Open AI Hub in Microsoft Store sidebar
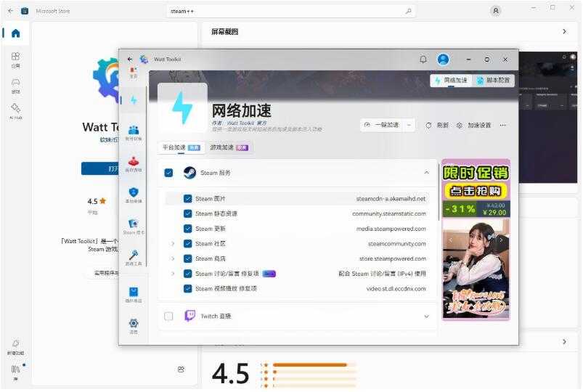The height and width of the screenshot is (392, 583). [x=16, y=111]
